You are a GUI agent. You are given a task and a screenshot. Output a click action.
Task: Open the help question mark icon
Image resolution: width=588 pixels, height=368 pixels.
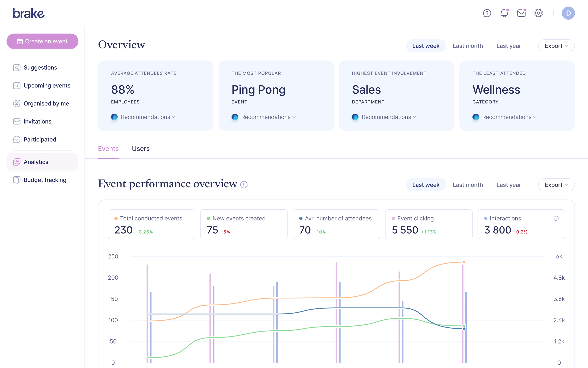coord(487,13)
